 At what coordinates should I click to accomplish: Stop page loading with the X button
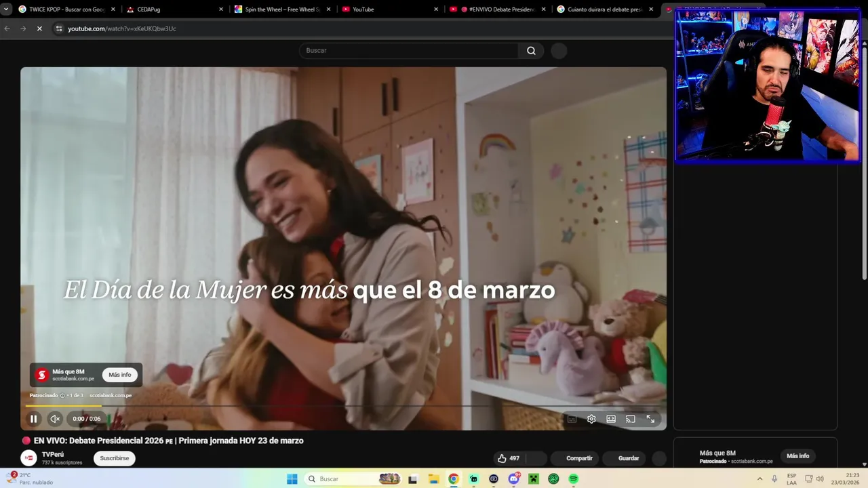39,28
